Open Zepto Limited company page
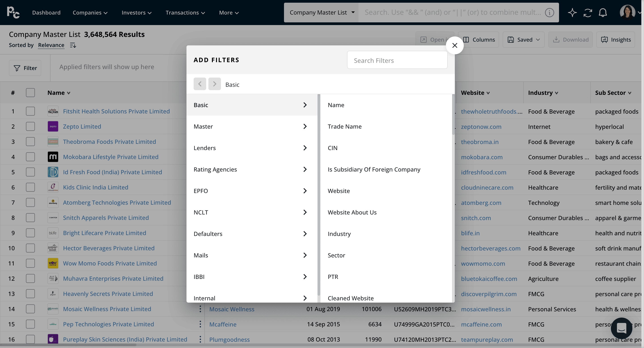 click(82, 127)
